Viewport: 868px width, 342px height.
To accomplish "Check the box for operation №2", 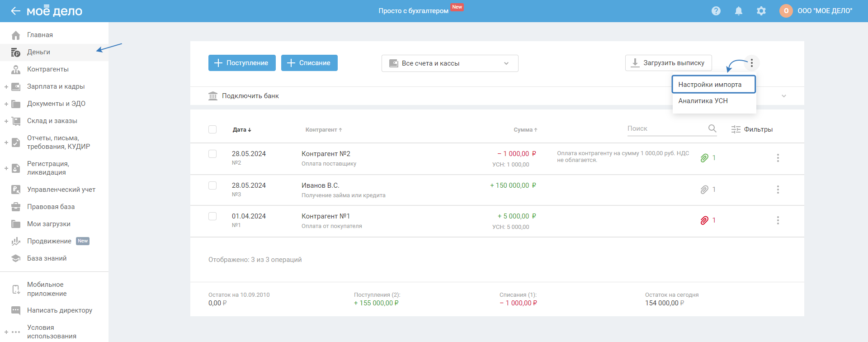I will point(212,154).
